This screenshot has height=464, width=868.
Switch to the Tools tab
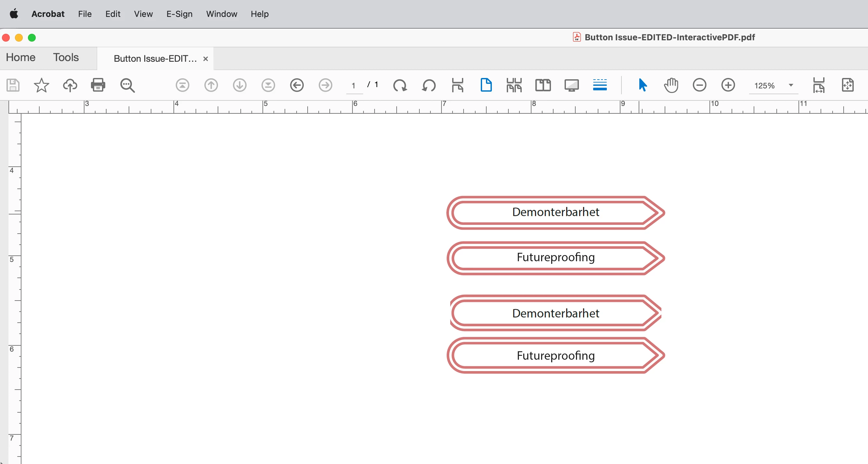click(66, 57)
